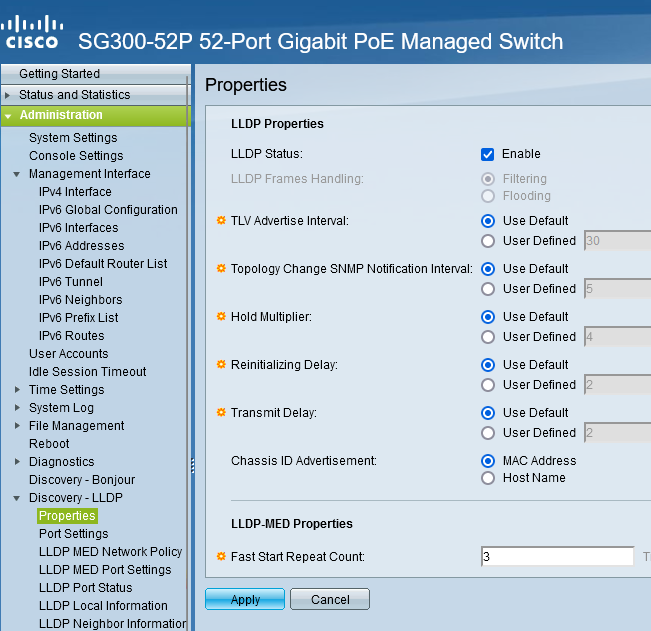Image resolution: width=651 pixels, height=631 pixels.
Task: Open LLDP Port Status page
Action: coord(86,588)
